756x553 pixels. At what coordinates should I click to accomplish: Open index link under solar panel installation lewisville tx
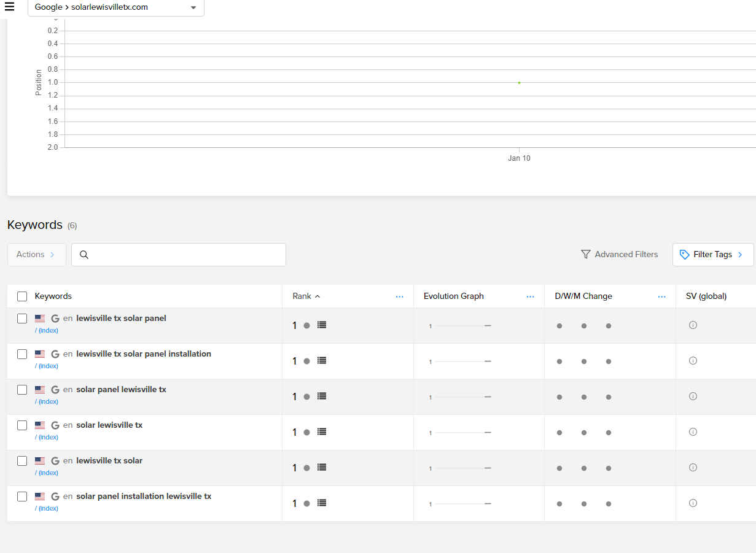coord(47,508)
